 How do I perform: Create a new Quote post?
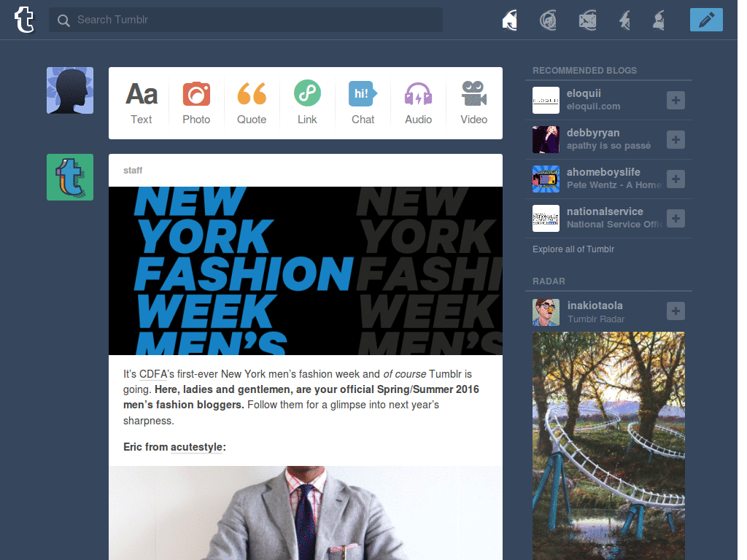(252, 103)
